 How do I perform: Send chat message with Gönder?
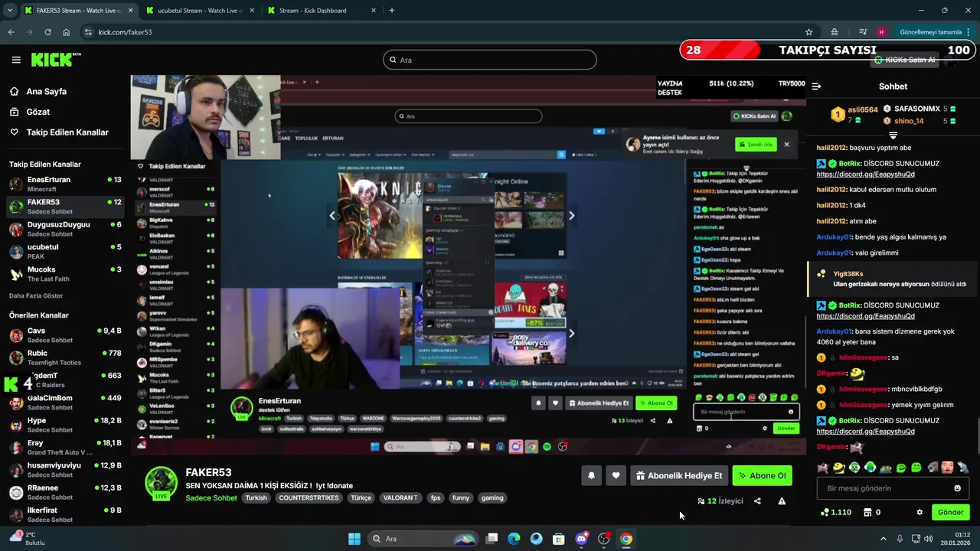click(x=951, y=512)
